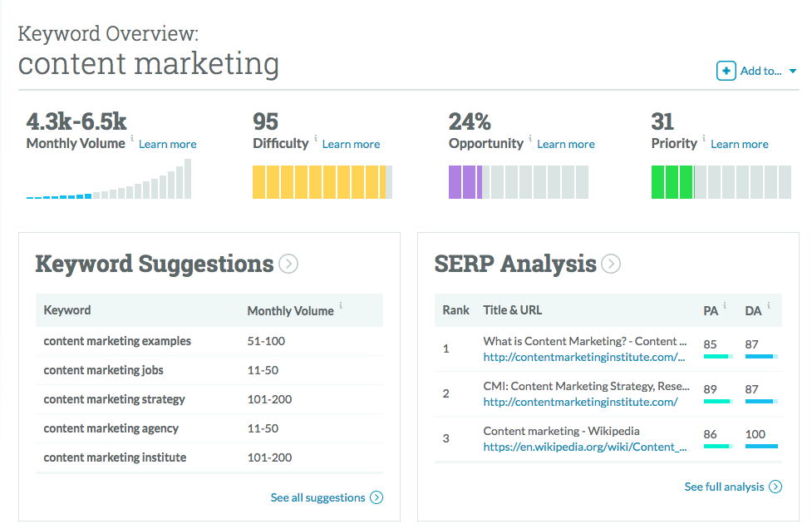Open the contentmarketinginstitute.com rank 2 URL
The width and height of the screenshot is (812, 529).
click(580, 402)
